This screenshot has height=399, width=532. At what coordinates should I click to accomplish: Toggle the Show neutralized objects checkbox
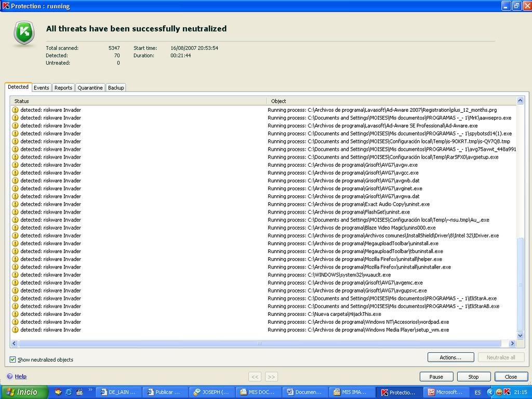coord(12,360)
